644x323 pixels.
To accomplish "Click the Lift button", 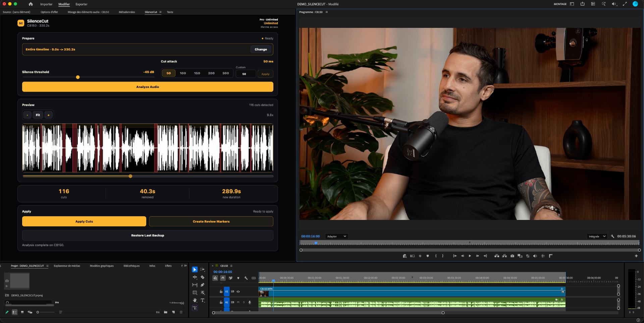I will point(497,256).
